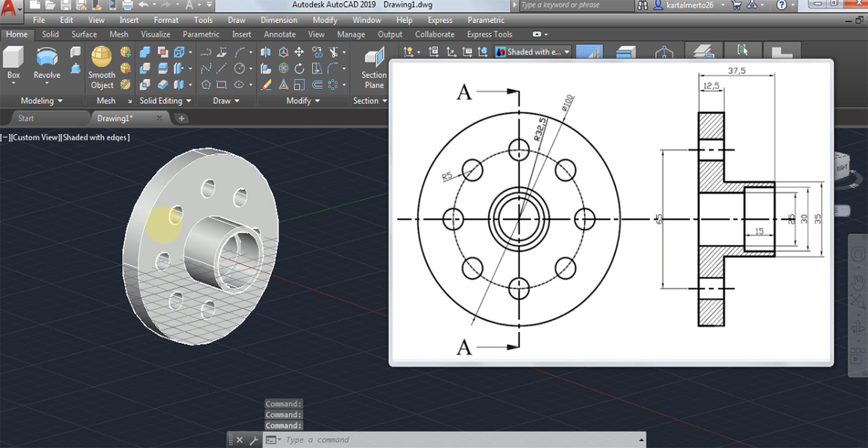Select the Polygon draw tool

tap(206, 85)
